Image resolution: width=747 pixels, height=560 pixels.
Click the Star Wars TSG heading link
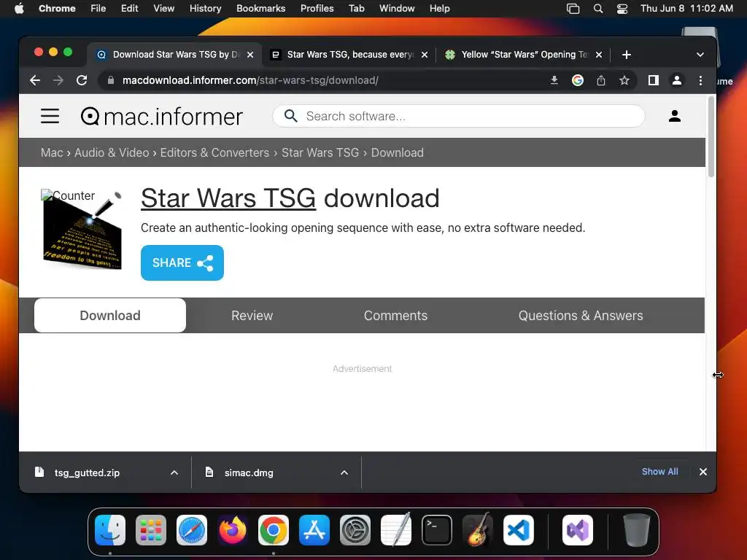[228, 198]
